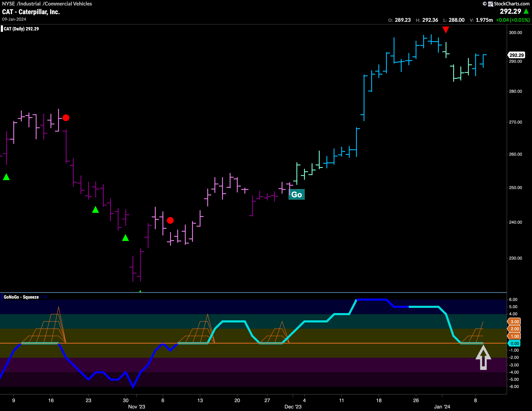
Task: Click the large 292.29 last-price value in header
Action: point(510,11)
